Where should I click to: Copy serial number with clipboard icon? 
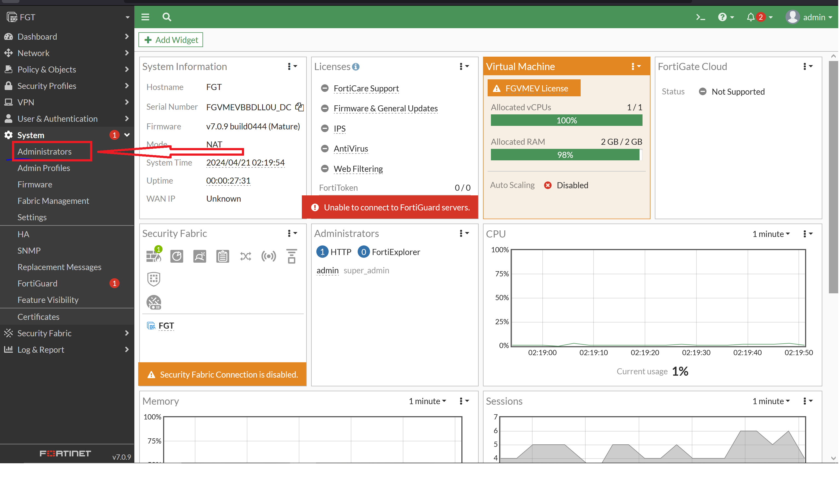(299, 107)
